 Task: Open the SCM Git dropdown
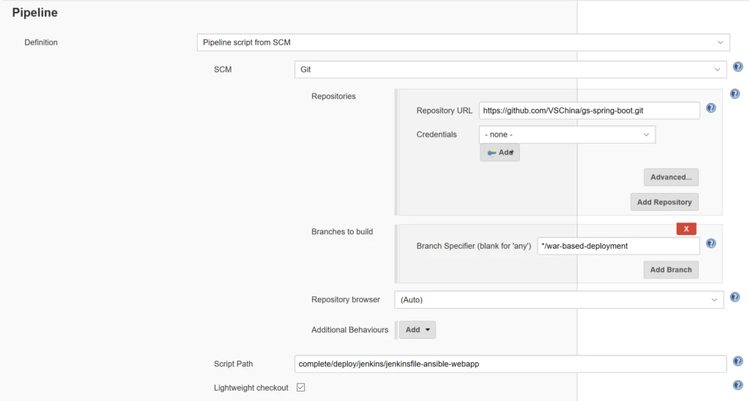(x=510, y=69)
